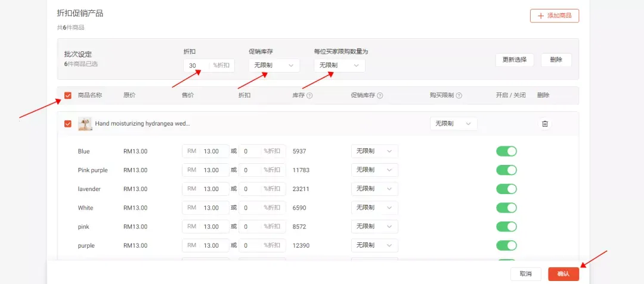Image resolution: width=644 pixels, height=284 pixels.
Task: Open purchase limit dropdown for hydrangea product
Action: (453, 124)
